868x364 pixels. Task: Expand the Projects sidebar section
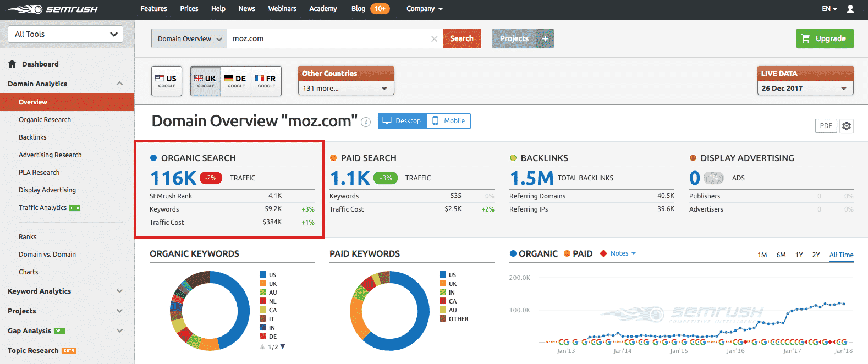[x=119, y=311]
